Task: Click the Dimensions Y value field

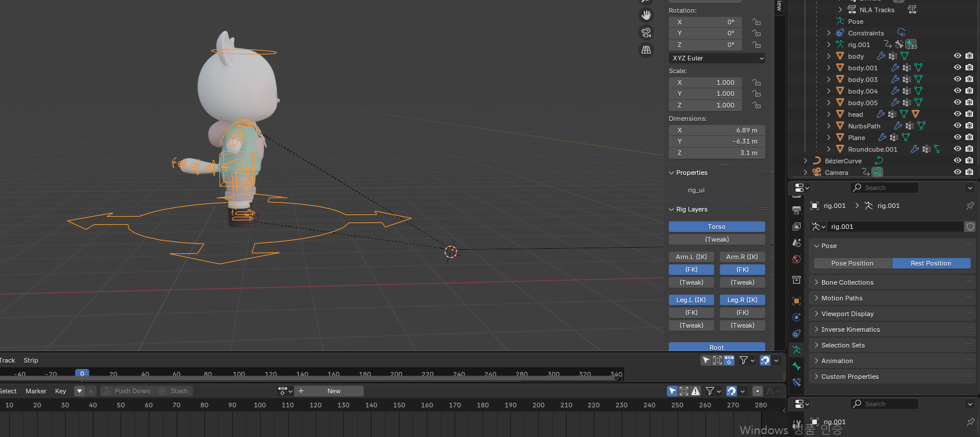Action: pos(717,141)
